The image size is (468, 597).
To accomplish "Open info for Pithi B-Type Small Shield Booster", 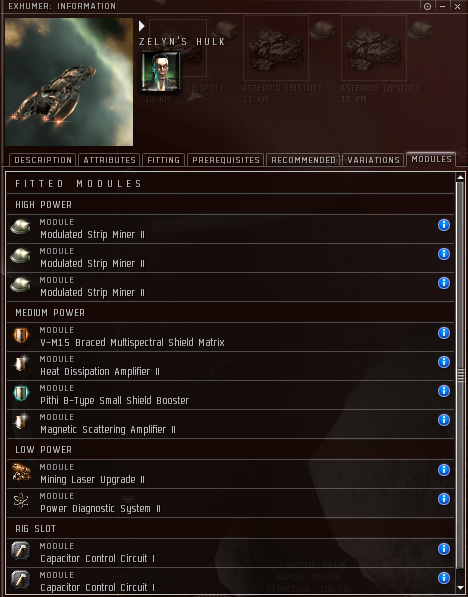I will [444, 391].
